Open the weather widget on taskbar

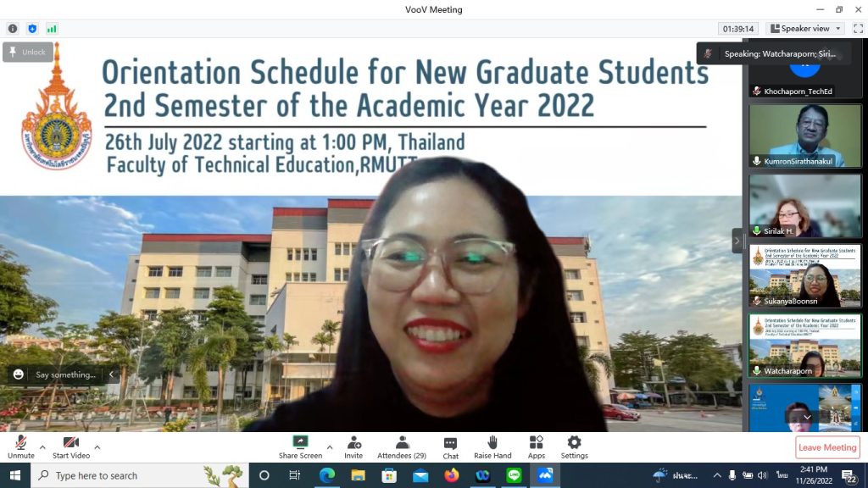[676, 475]
